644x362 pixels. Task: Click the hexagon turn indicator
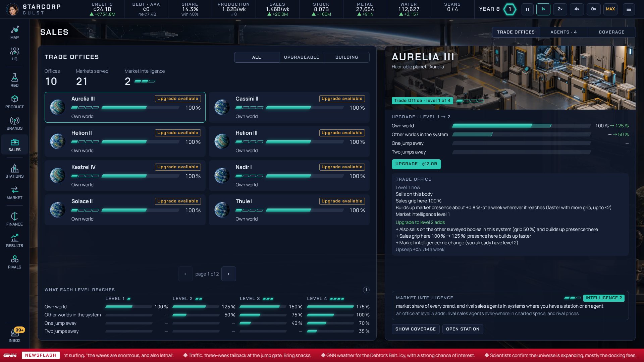pos(510,9)
